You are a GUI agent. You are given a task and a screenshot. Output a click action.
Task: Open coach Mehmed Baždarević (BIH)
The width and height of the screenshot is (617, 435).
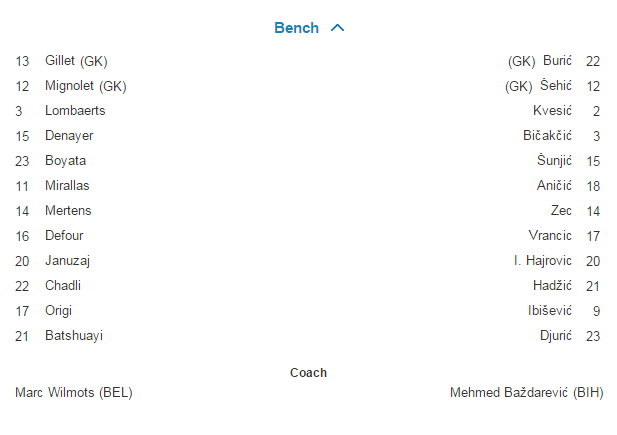point(527,392)
